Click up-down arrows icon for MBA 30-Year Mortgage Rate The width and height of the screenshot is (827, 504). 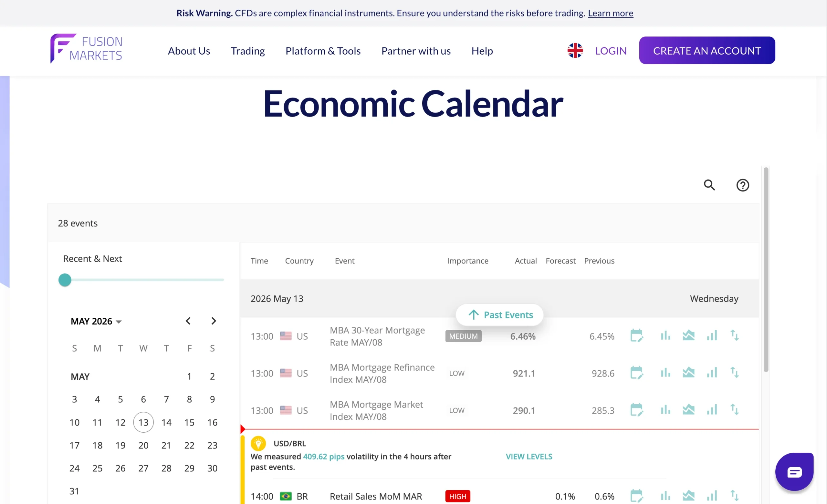pos(734,335)
